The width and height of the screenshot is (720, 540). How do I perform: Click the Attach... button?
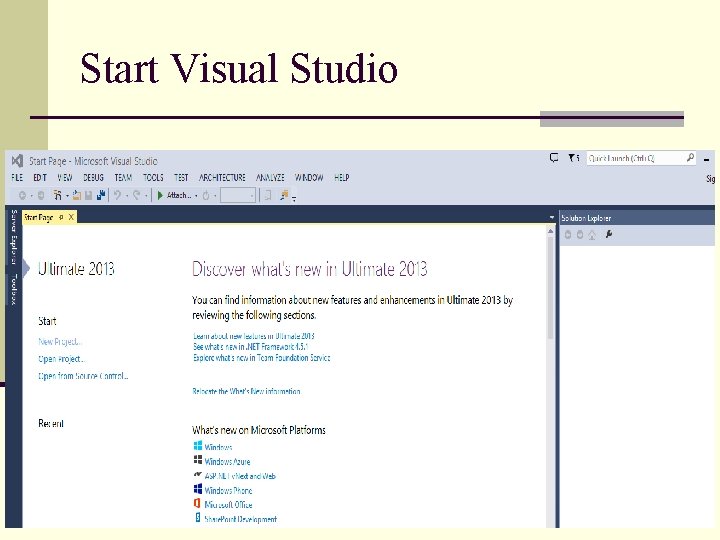(179, 196)
